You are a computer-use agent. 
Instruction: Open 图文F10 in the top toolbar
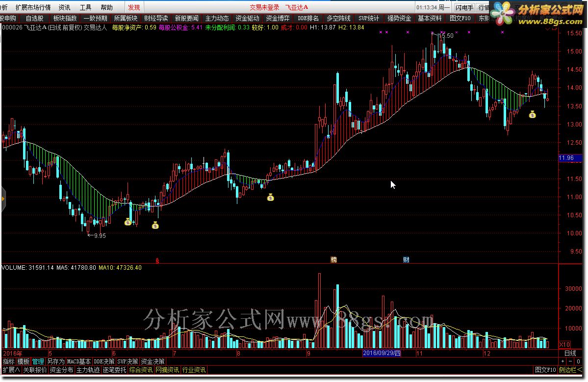click(x=460, y=18)
